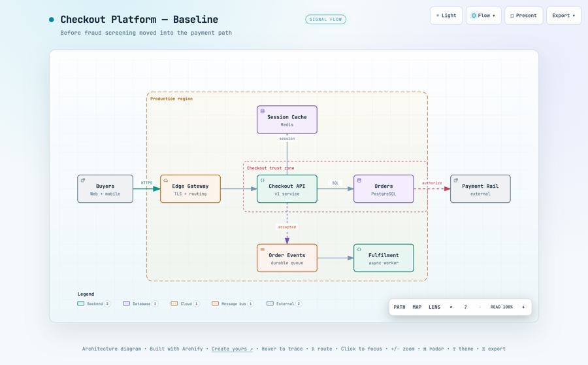Toggle the Message bus legend filter
The height and width of the screenshot is (365, 588).
coord(233,304)
